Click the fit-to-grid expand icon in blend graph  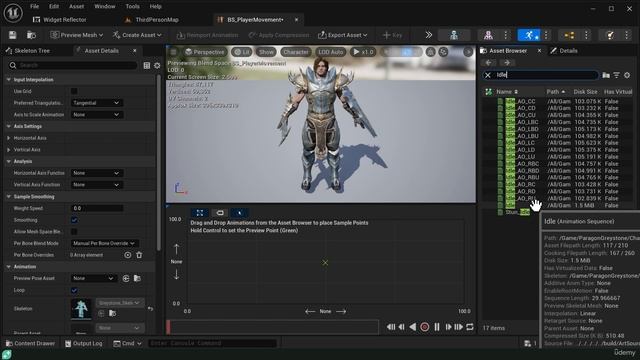coord(200,213)
